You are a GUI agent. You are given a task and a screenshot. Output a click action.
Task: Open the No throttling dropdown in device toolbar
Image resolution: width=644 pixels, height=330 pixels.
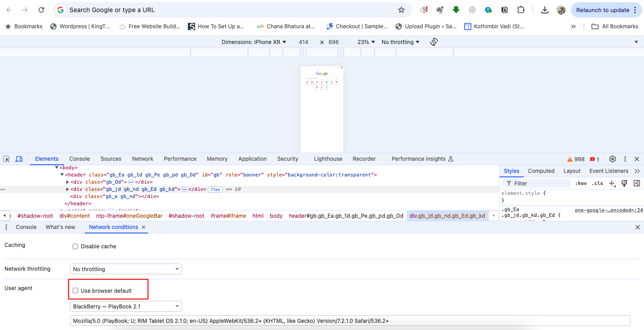point(400,42)
